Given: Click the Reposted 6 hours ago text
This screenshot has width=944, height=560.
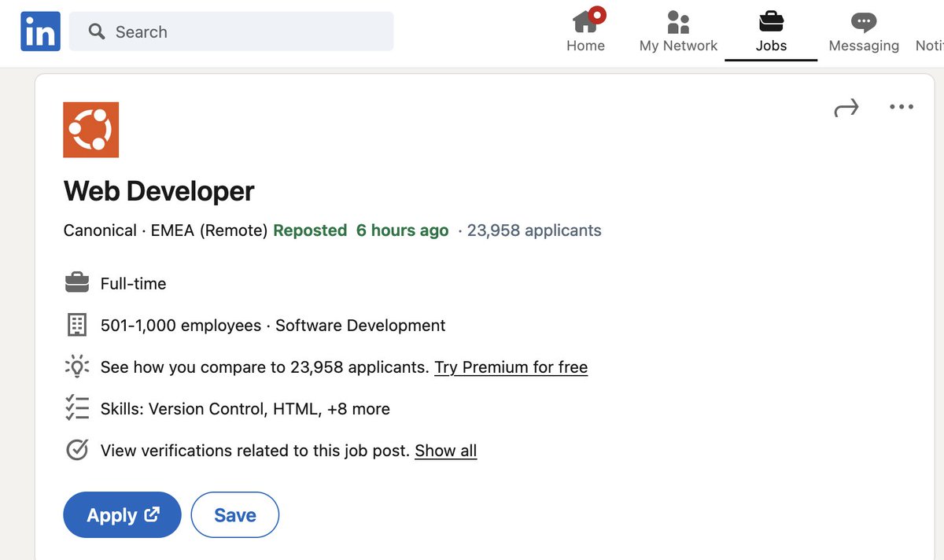Looking at the screenshot, I should [x=361, y=230].
